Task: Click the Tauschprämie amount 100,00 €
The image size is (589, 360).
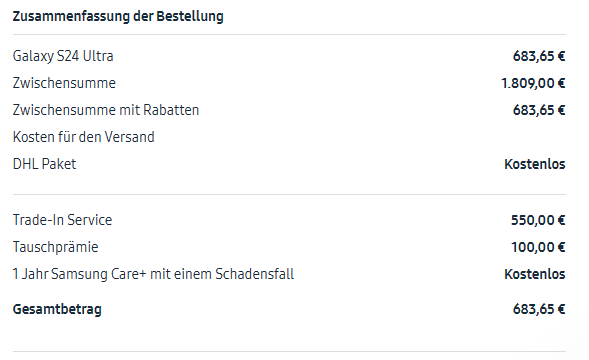Action: click(538, 247)
